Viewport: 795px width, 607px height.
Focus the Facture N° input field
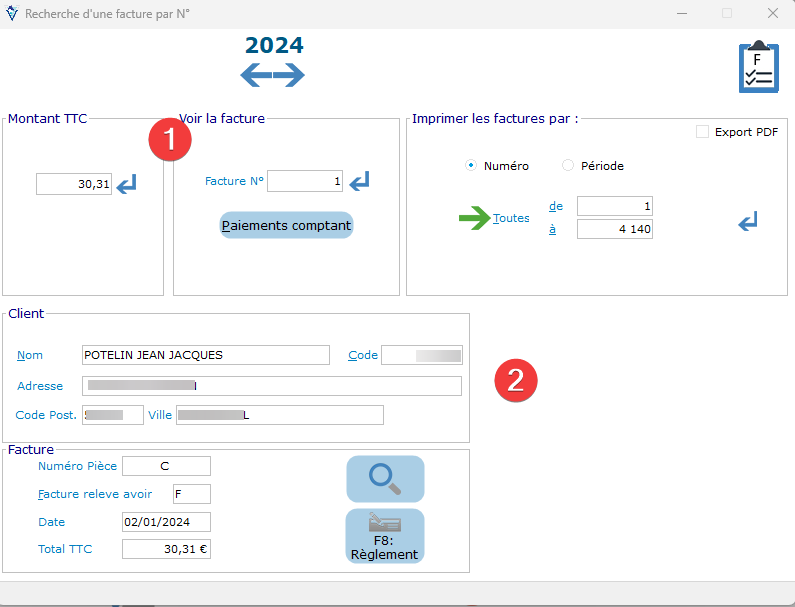coord(305,181)
